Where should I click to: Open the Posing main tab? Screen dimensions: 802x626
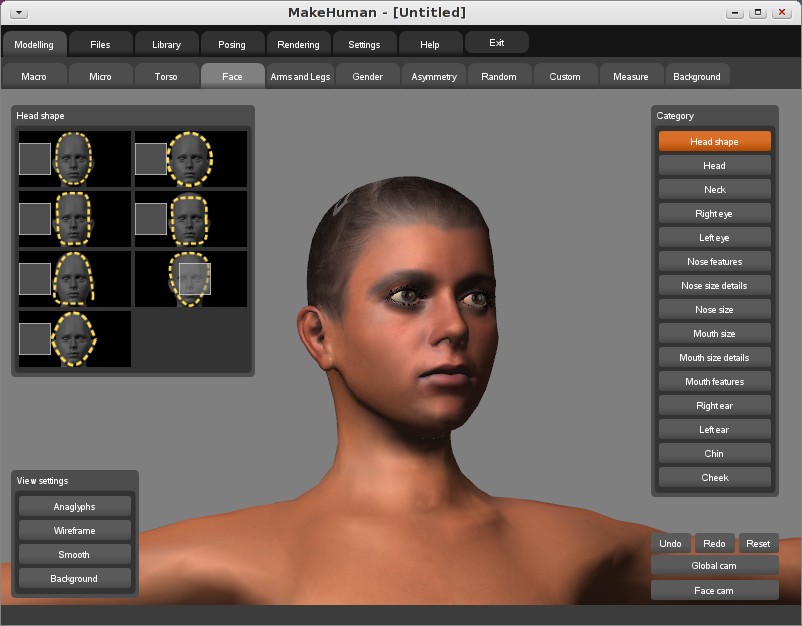click(232, 44)
